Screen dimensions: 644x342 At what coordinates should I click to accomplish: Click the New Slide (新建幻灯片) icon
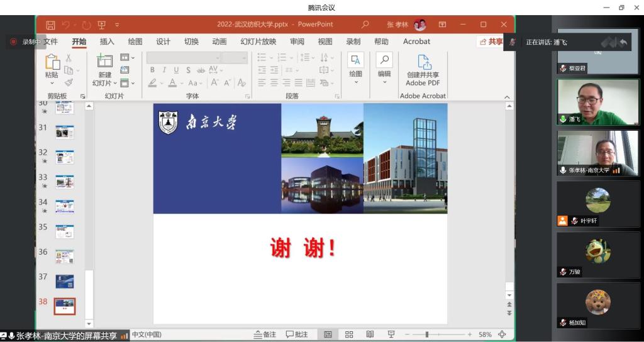tap(104, 62)
